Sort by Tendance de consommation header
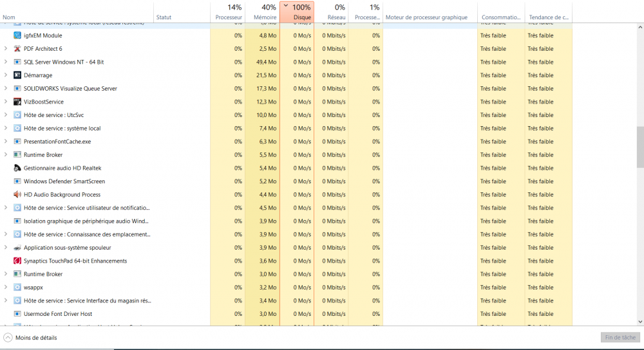Viewport: 644px width, 350px height. (x=548, y=12)
